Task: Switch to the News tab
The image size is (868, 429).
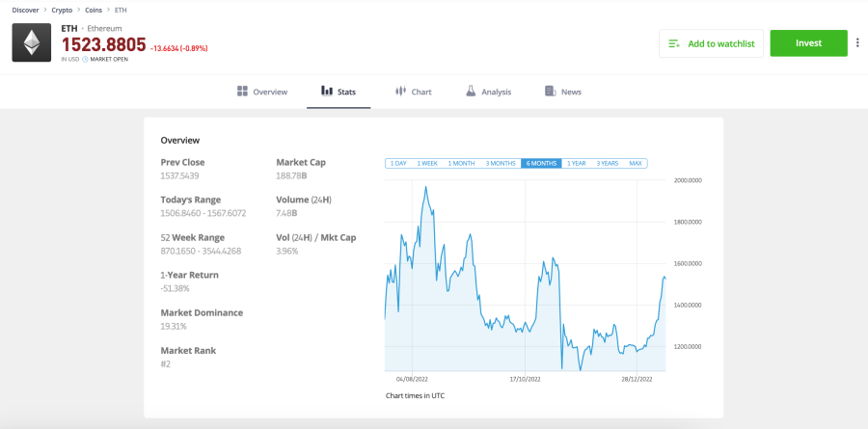Action: [563, 92]
